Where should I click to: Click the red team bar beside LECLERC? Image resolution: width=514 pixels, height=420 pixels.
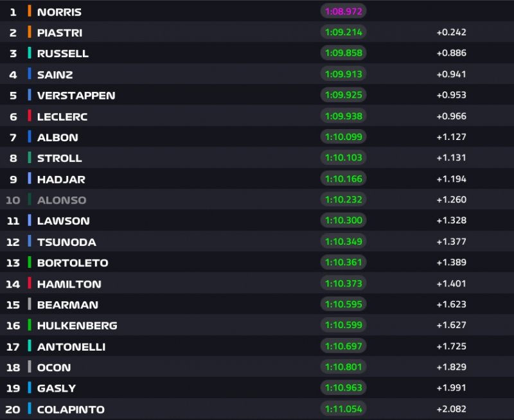coord(30,116)
